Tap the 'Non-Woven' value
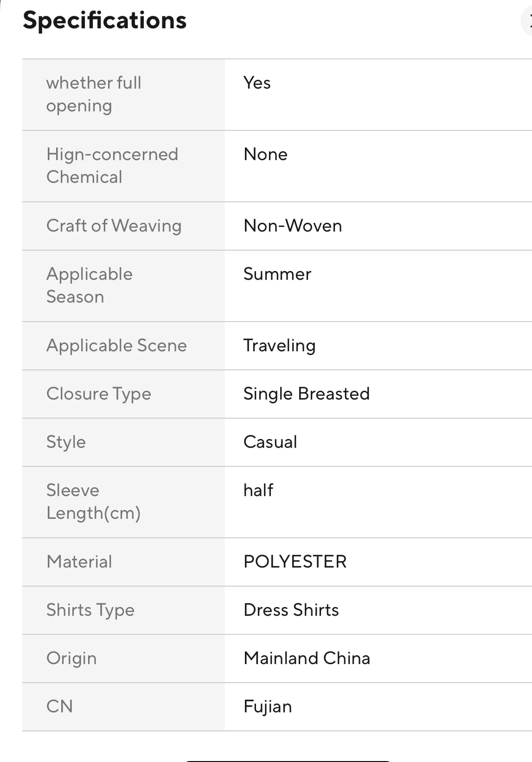This screenshot has width=532, height=762. point(293,226)
